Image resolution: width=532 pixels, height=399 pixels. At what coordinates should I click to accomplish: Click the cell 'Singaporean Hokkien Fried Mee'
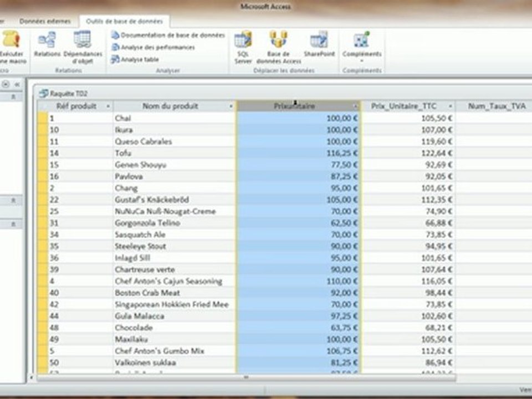click(x=175, y=304)
